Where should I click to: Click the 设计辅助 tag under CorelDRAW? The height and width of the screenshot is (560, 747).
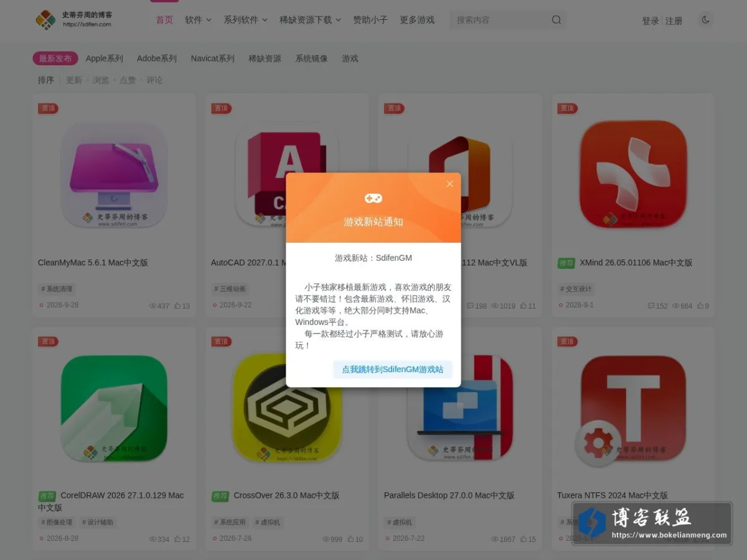coord(98,522)
